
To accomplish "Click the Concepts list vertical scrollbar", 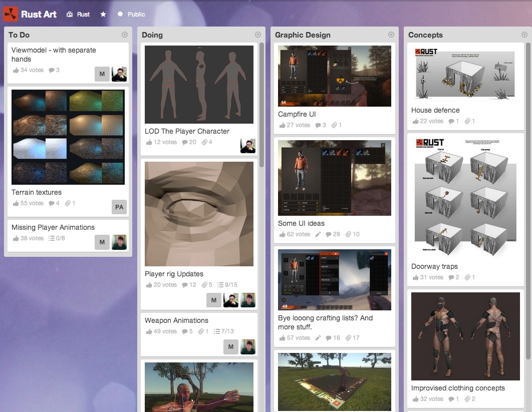I will pos(528,201).
